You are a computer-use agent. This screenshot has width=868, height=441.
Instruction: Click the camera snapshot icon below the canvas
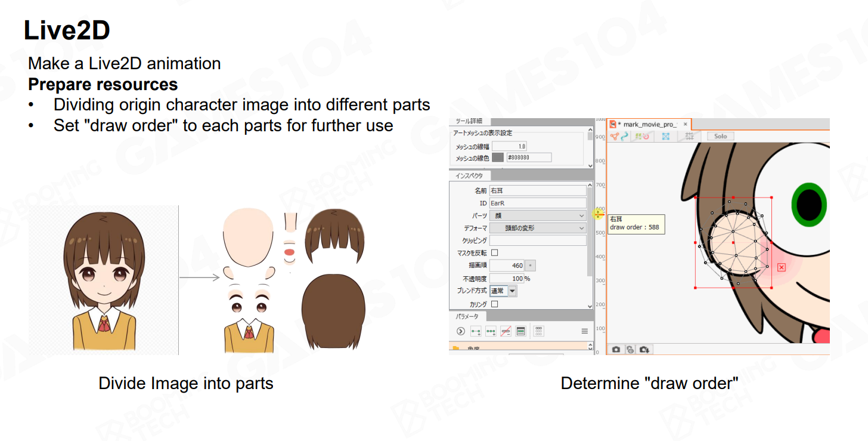[616, 350]
